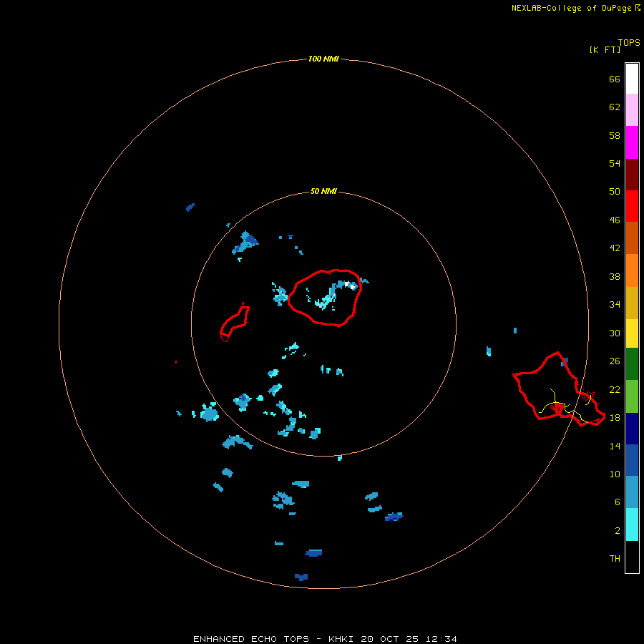Click the "50" legend value

coord(615,191)
